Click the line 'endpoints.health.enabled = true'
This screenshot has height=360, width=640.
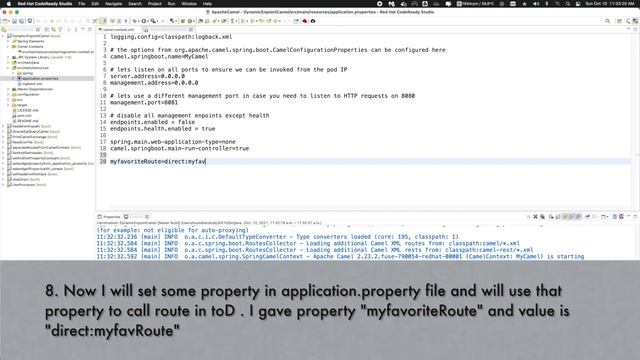coord(162,129)
